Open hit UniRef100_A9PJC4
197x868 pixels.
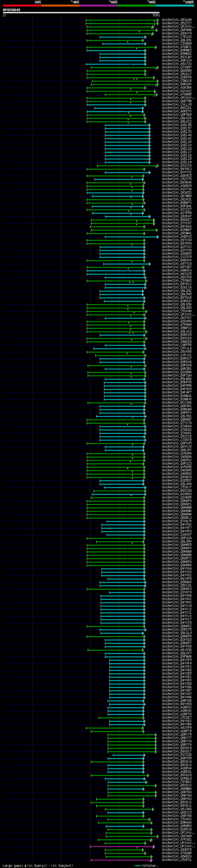tap(177, 60)
